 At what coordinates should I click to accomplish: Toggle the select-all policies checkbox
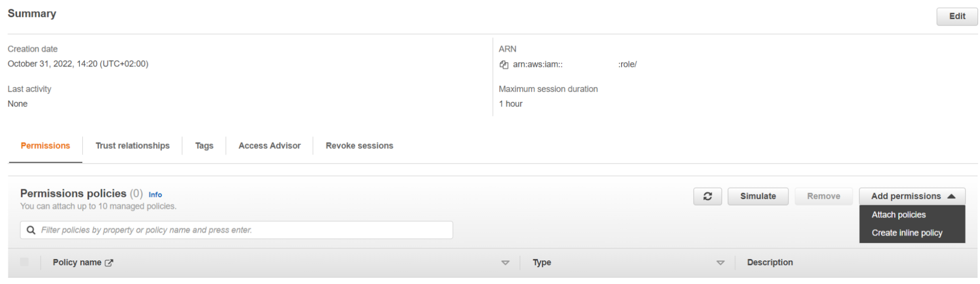(x=25, y=262)
